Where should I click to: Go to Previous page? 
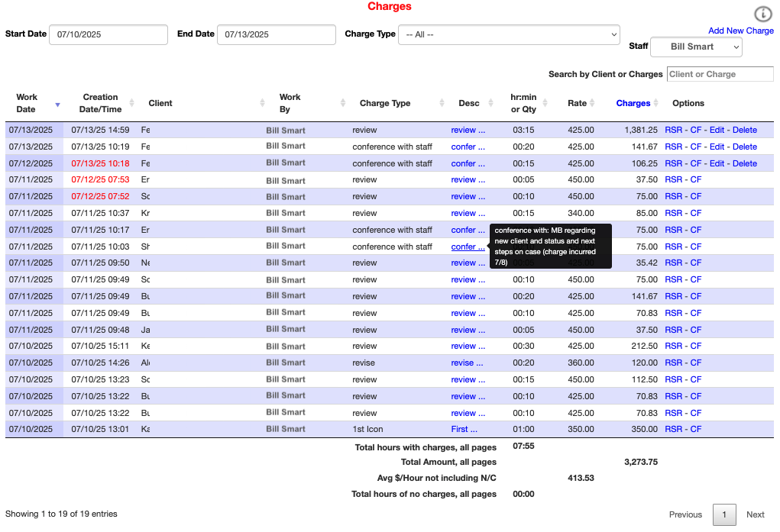point(685,514)
